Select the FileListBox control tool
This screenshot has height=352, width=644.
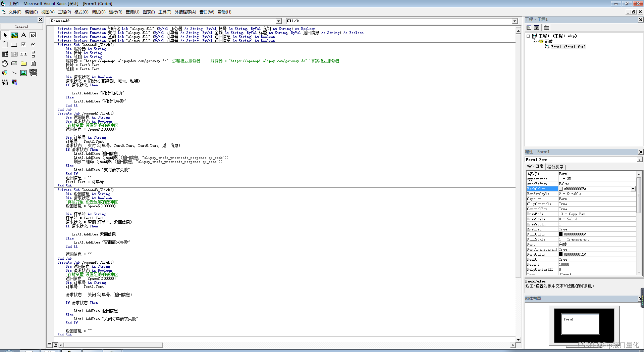pyautogui.click(x=33, y=63)
